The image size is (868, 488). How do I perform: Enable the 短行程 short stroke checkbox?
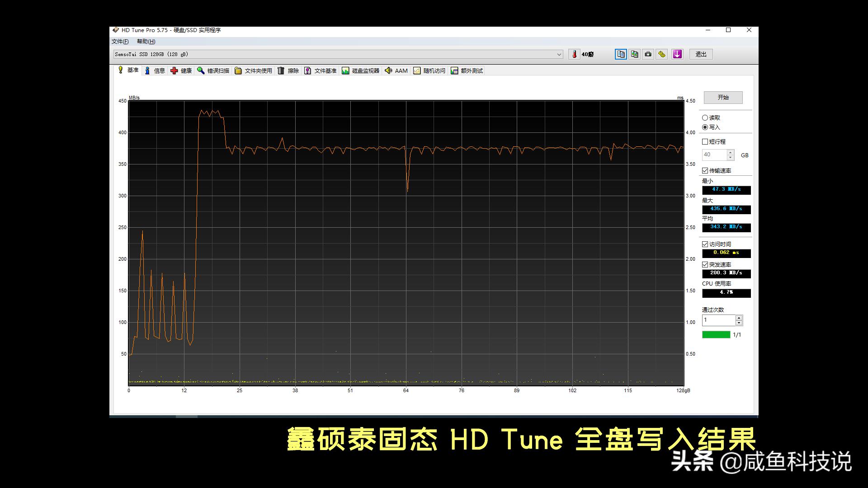coord(705,141)
